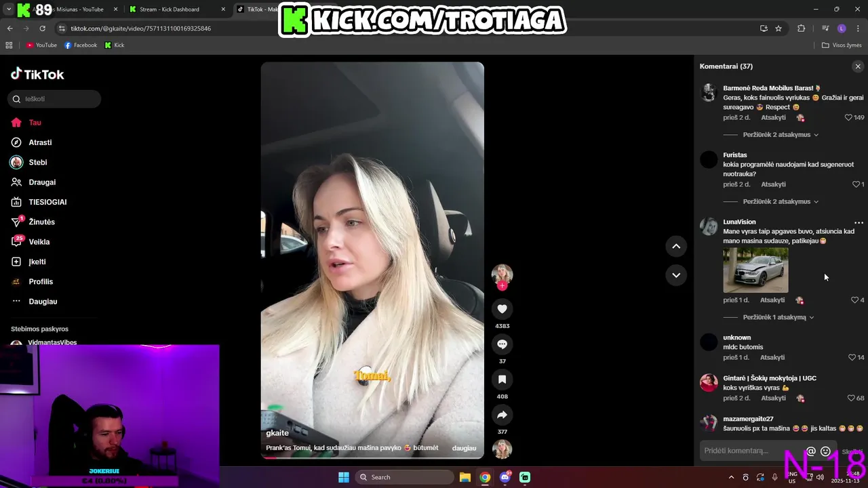Image resolution: width=868 pixels, height=488 pixels.
Task: Go to Tau feed in sidebar
Action: (35, 123)
